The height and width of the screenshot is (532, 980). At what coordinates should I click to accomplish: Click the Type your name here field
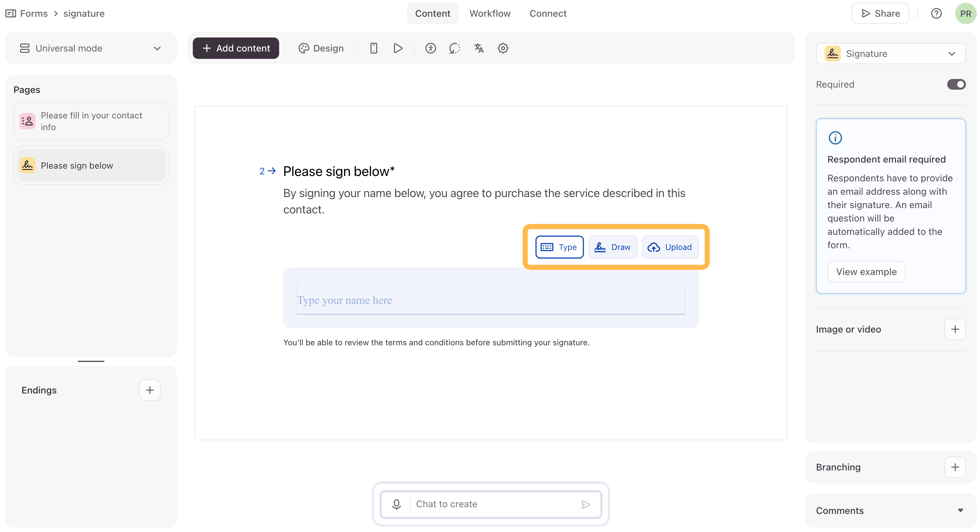click(x=490, y=300)
